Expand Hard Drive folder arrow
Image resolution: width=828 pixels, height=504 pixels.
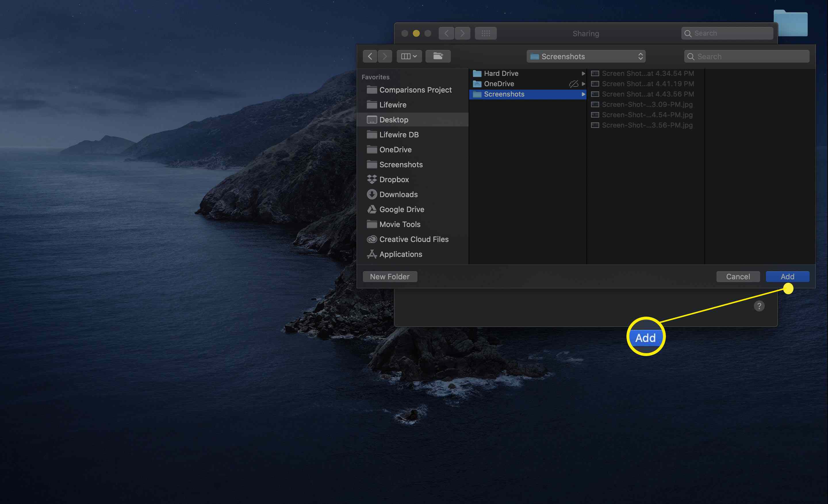click(x=583, y=74)
